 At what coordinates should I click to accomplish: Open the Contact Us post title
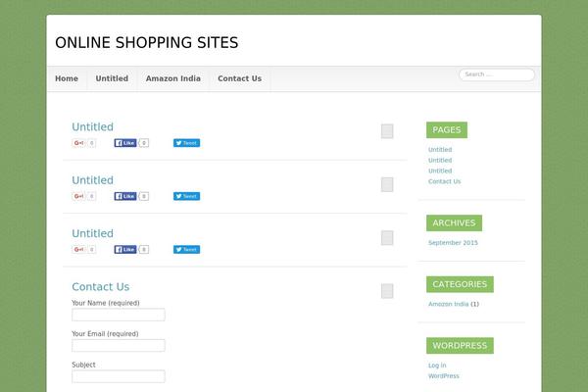click(x=101, y=286)
